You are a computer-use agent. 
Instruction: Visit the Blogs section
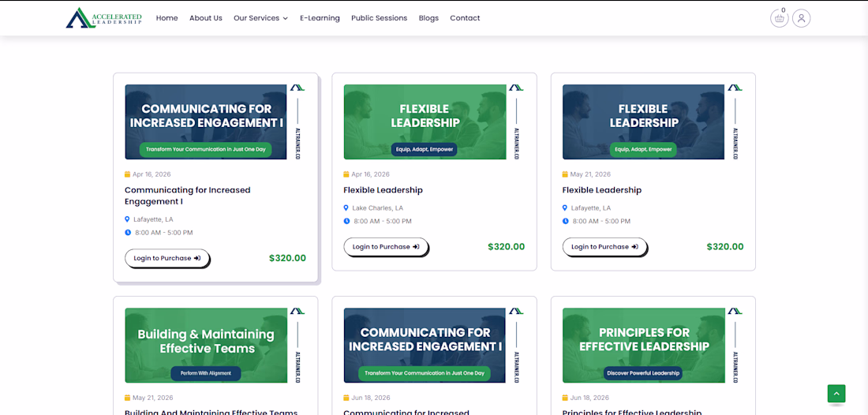(428, 17)
